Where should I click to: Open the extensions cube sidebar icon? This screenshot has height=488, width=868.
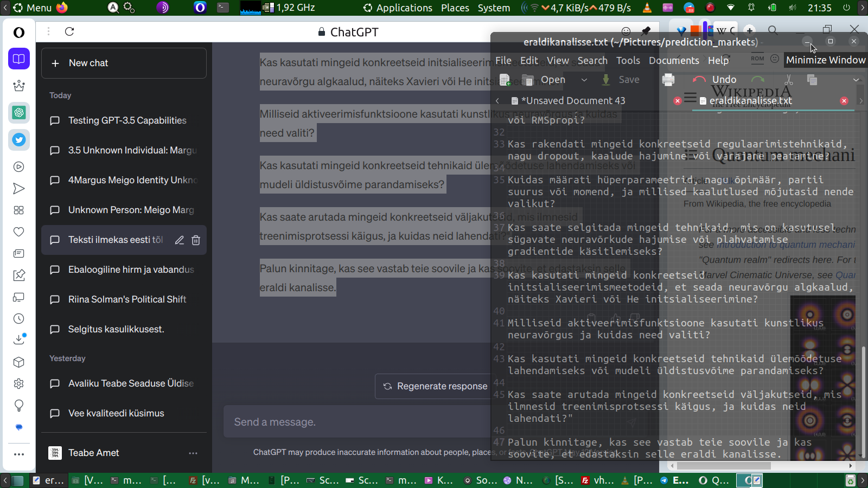pyautogui.click(x=19, y=362)
